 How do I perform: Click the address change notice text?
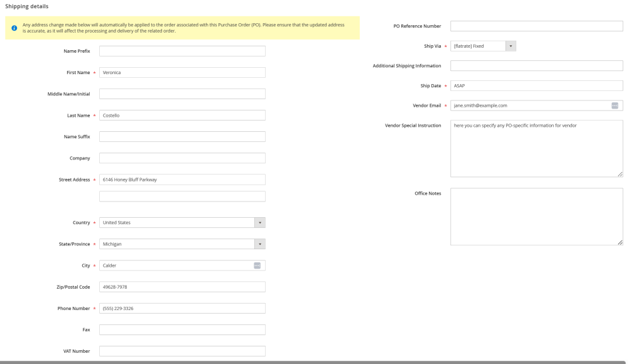point(183,28)
